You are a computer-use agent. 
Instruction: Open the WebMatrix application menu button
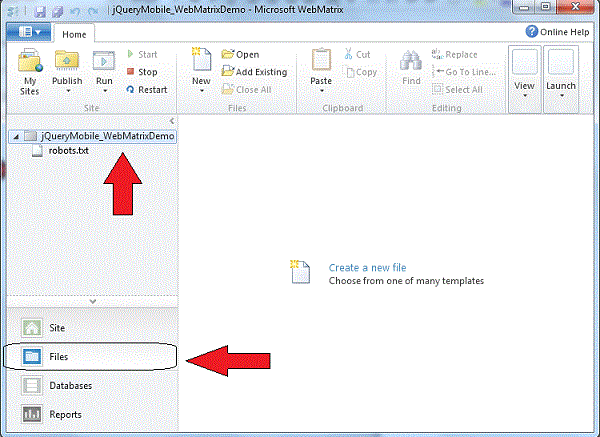coord(27,32)
